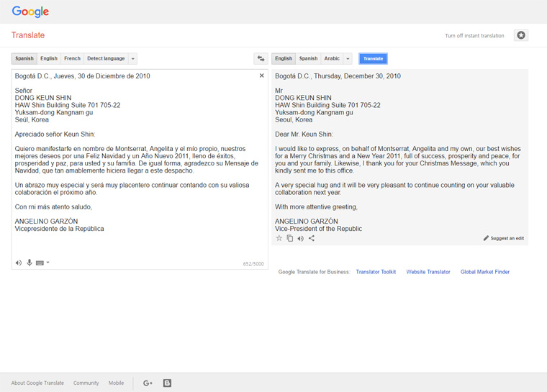Click the 652/5000 character counter
547x392 pixels.
pos(253,264)
